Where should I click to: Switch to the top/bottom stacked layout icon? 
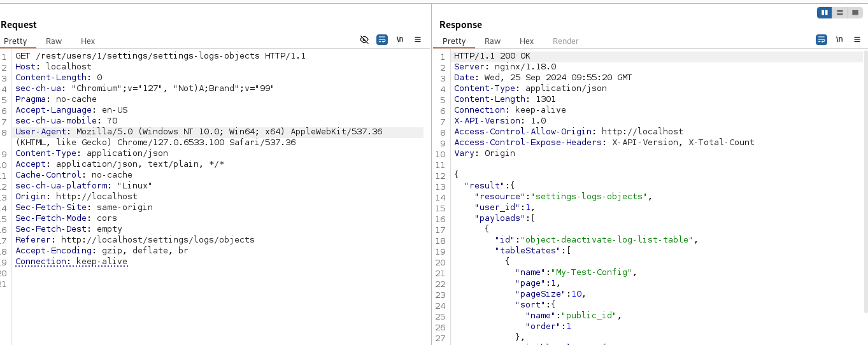coord(840,13)
